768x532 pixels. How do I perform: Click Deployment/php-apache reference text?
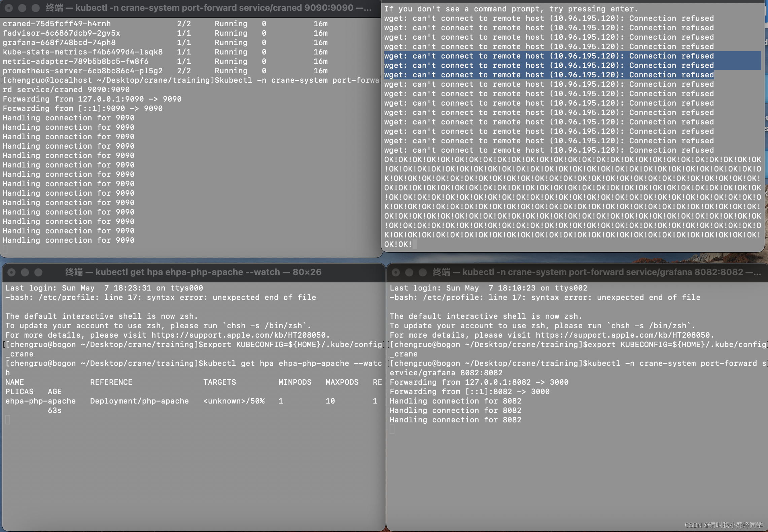tap(139, 401)
